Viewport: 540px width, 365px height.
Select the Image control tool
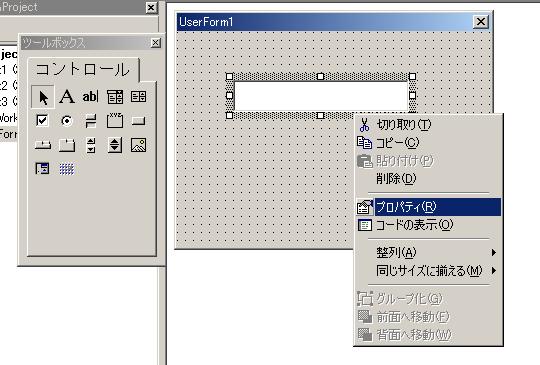[x=138, y=145]
